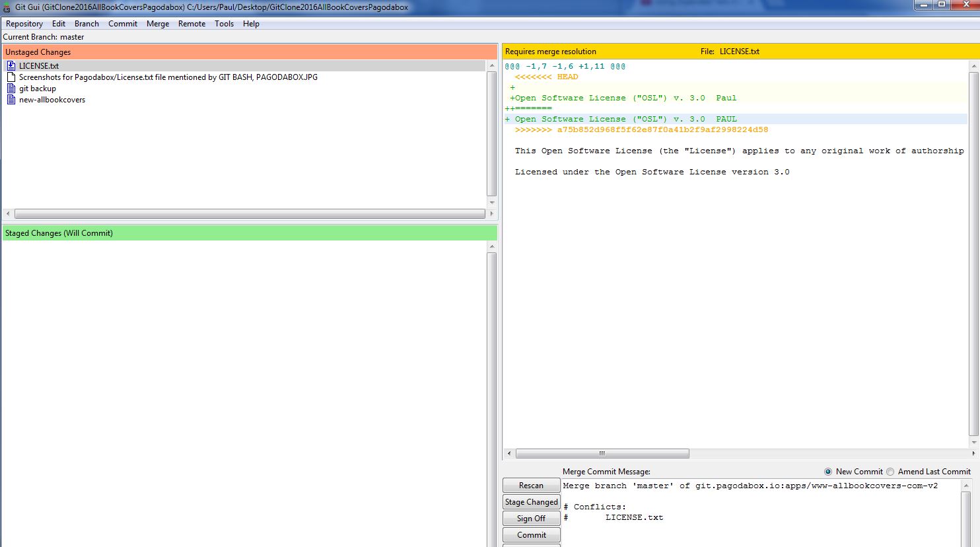Click the ======= separator line in diff
The width and height of the screenshot is (980, 547).
click(x=528, y=108)
